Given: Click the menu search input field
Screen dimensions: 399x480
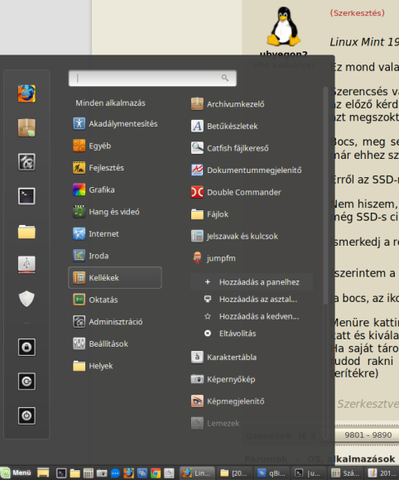Looking at the screenshot, I should (152, 78).
